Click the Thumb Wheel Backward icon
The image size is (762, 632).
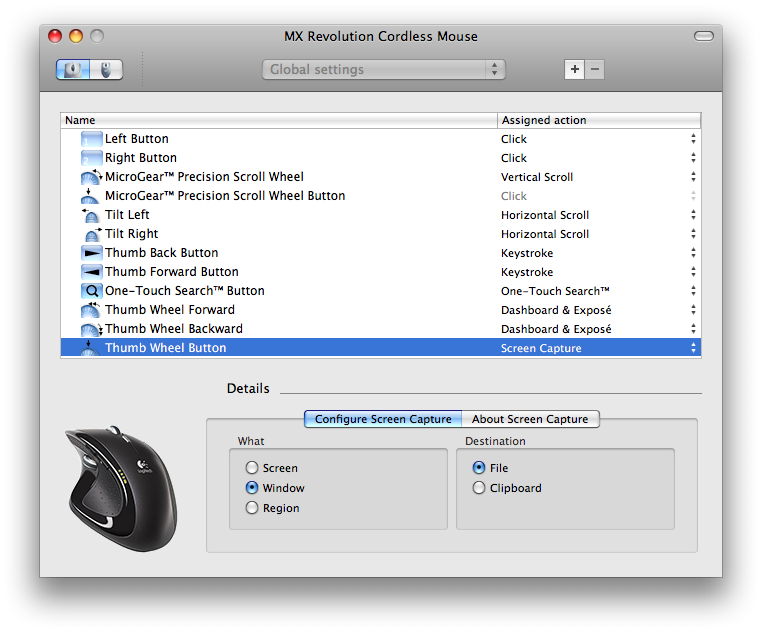click(91, 329)
